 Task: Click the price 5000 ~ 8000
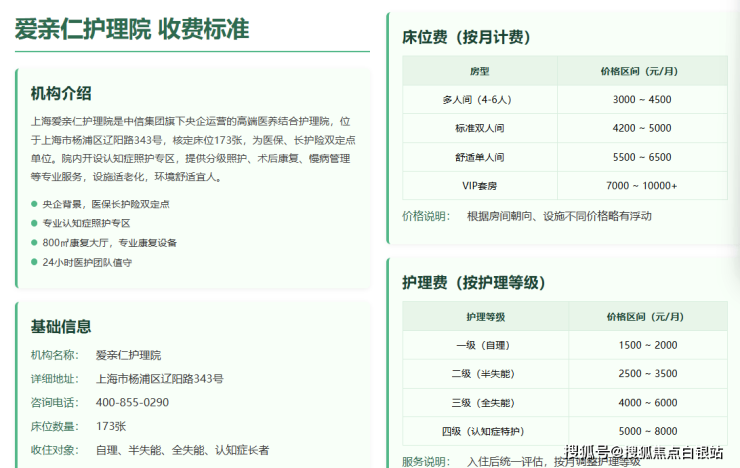(x=648, y=431)
